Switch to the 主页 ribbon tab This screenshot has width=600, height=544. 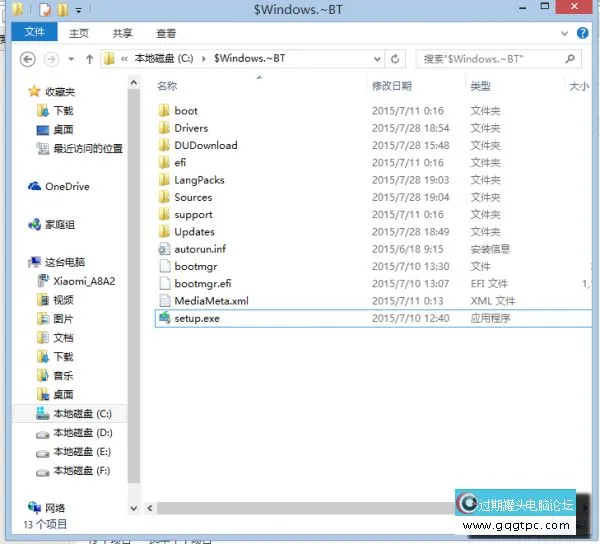(x=79, y=33)
